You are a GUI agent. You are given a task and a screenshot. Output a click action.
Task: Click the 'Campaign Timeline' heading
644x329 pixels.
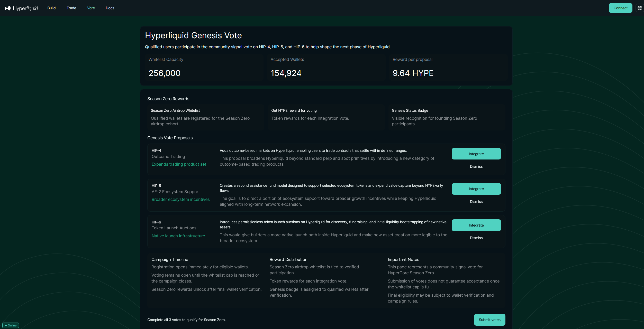(x=170, y=260)
